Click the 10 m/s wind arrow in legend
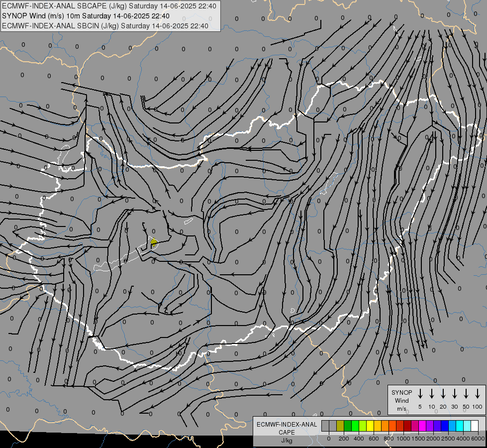 [431, 394]
